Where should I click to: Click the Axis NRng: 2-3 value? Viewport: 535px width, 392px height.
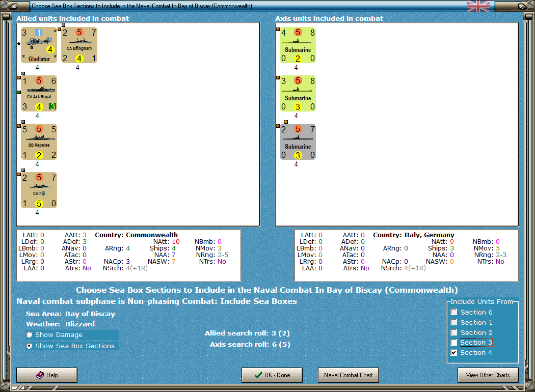tap(501, 255)
